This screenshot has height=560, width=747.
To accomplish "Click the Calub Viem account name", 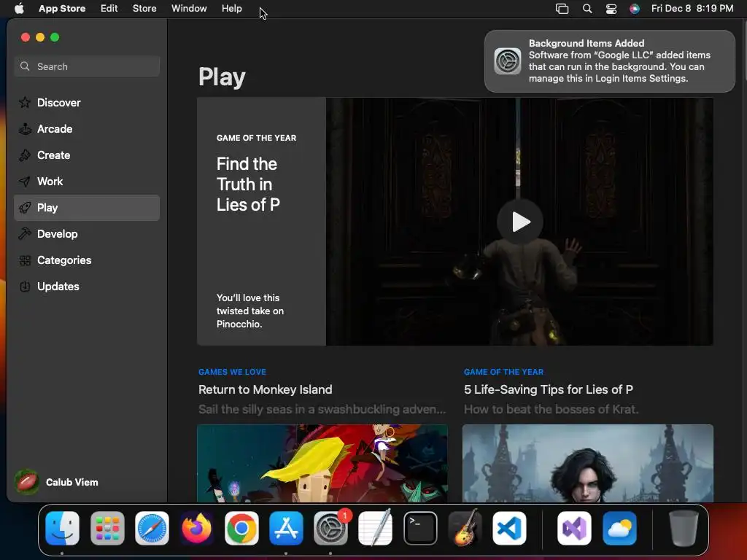I will (72, 482).
